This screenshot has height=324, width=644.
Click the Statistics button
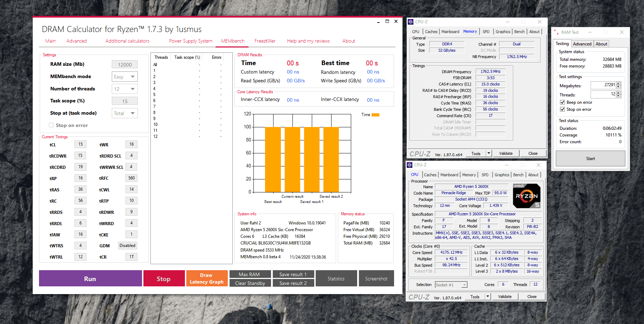pyautogui.click(x=336, y=279)
